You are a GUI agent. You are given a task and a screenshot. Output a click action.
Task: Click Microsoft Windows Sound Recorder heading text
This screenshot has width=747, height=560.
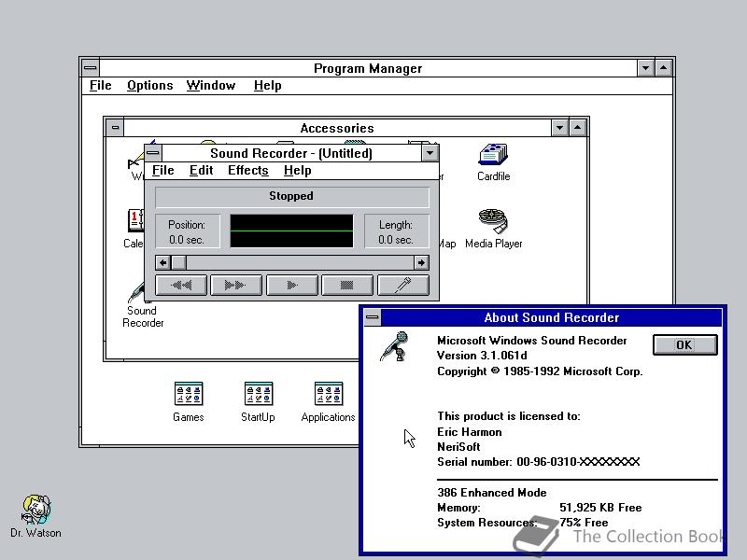[532, 341]
